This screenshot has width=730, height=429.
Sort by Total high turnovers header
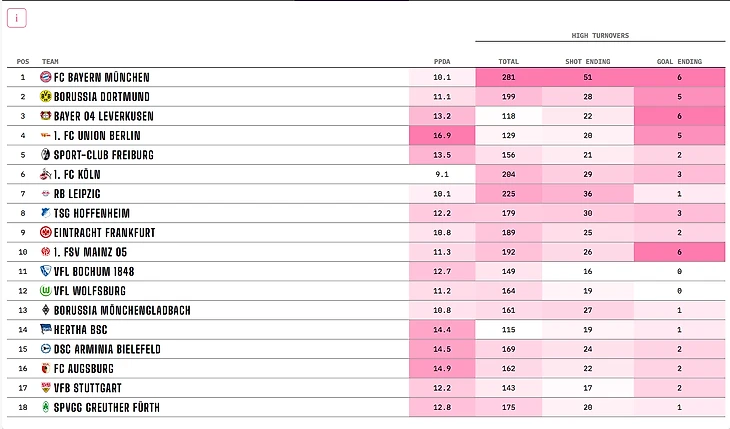coord(508,61)
